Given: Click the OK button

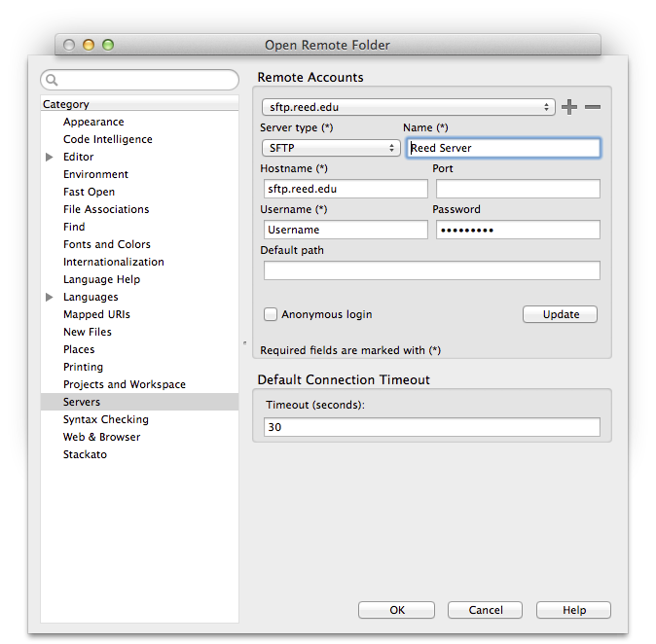Looking at the screenshot, I should pyautogui.click(x=396, y=610).
